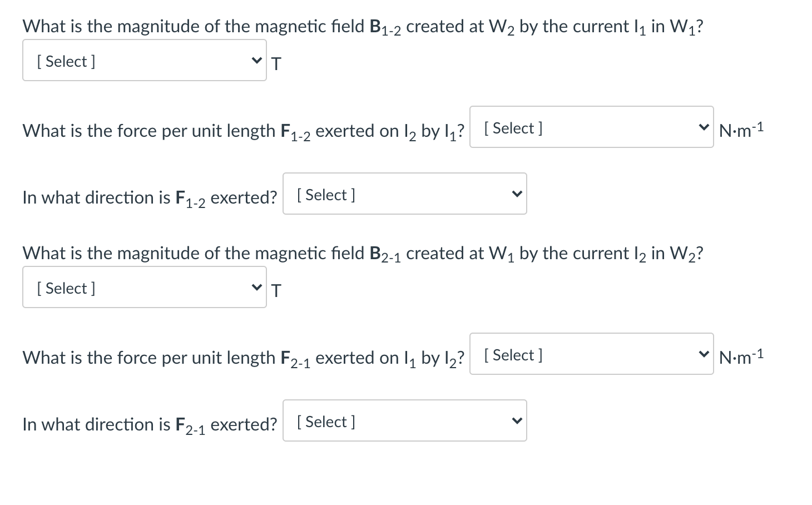Open the B1-2 magnitude Select dropdown
Image resolution: width=812 pixels, height=505 pixels.
point(145,60)
